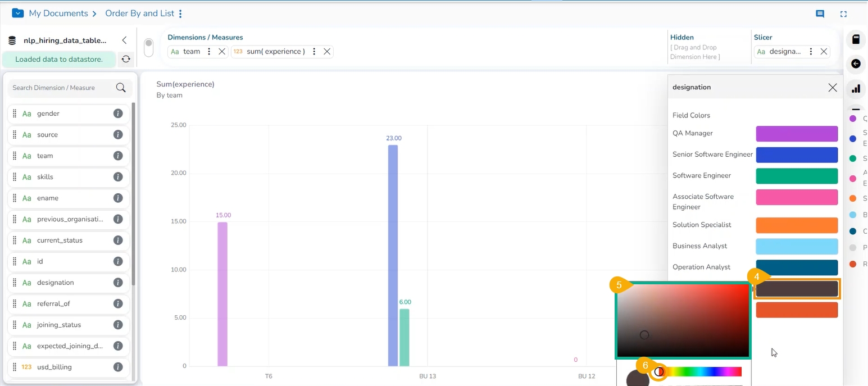Click the hue slider rainbow bar
The width and height of the screenshot is (868, 386).
click(702, 372)
